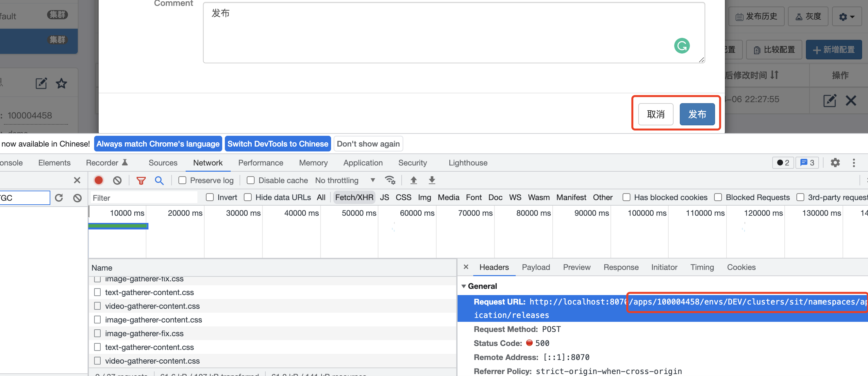Open DevTools settings gear icon

[835, 163]
